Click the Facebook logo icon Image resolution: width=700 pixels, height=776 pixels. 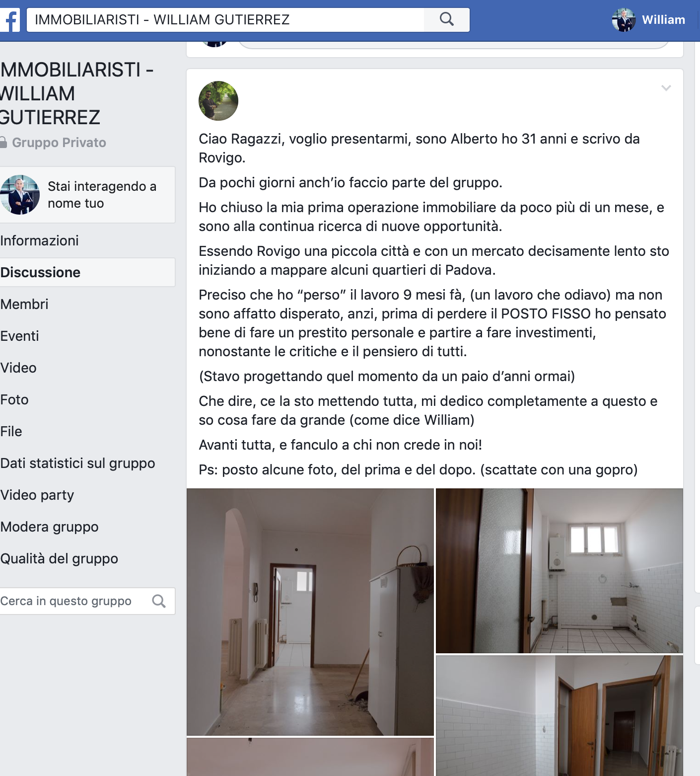click(9, 20)
